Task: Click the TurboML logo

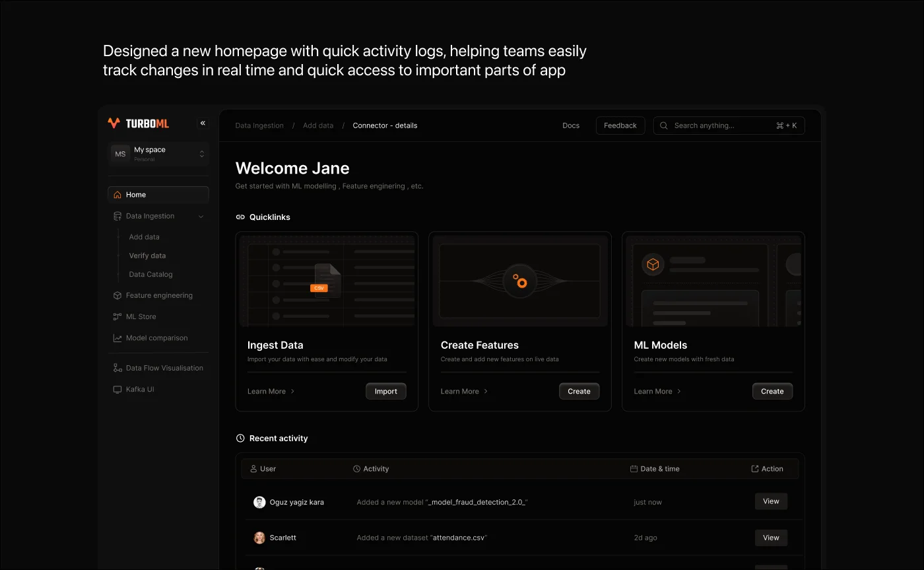Action: [x=139, y=124]
